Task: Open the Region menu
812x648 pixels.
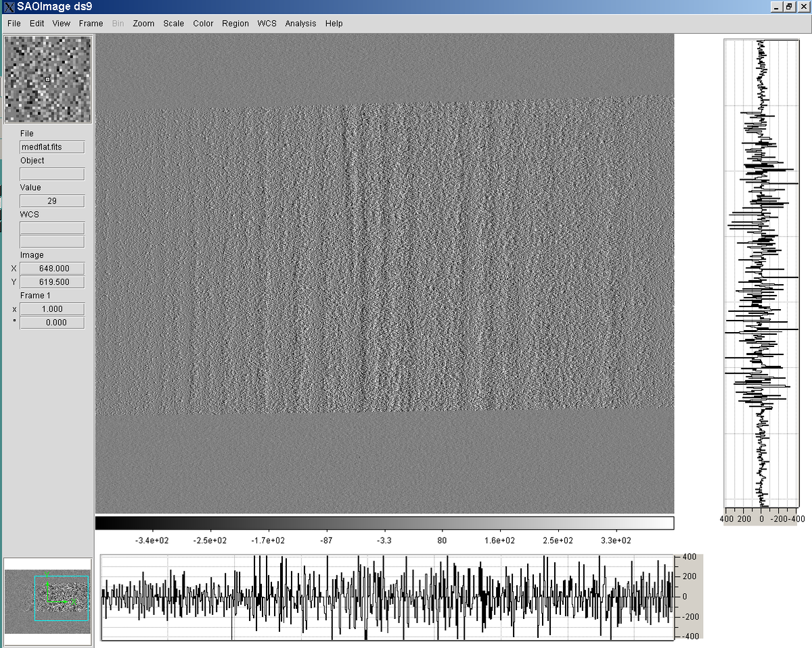Action: click(x=235, y=23)
